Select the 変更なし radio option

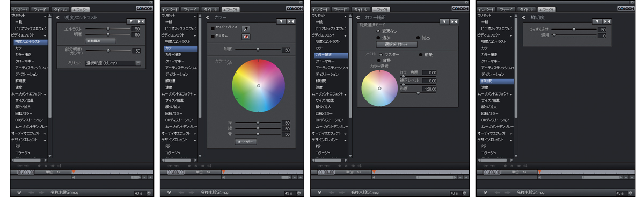[x=378, y=32]
